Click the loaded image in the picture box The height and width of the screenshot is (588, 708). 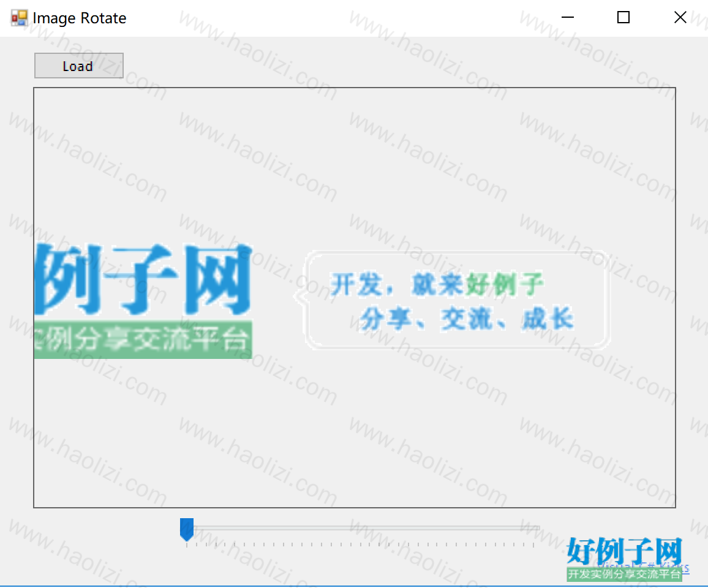pyautogui.click(x=355, y=298)
